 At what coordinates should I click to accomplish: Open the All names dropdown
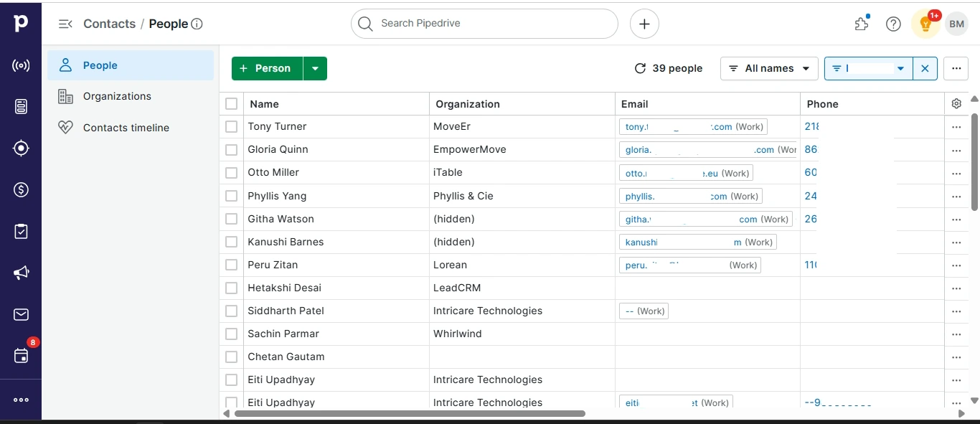770,68
